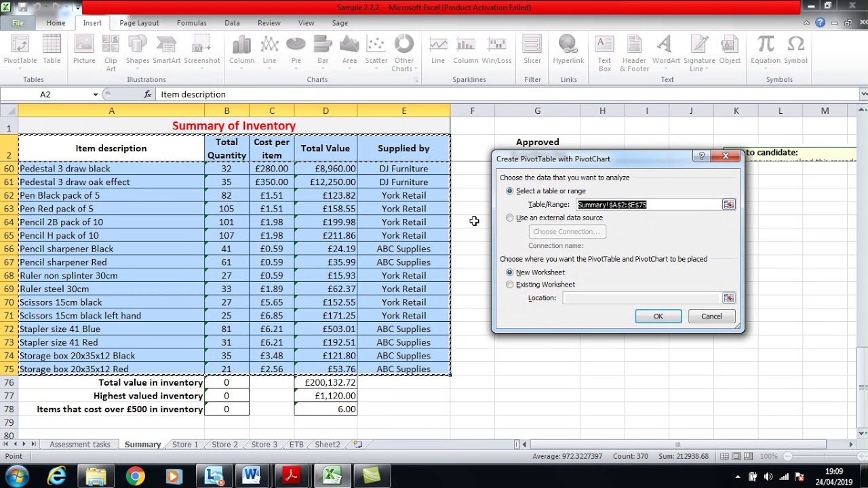Open Microsoft Word from the taskbar
868x488 pixels.
pyautogui.click(x=252, y=476)
